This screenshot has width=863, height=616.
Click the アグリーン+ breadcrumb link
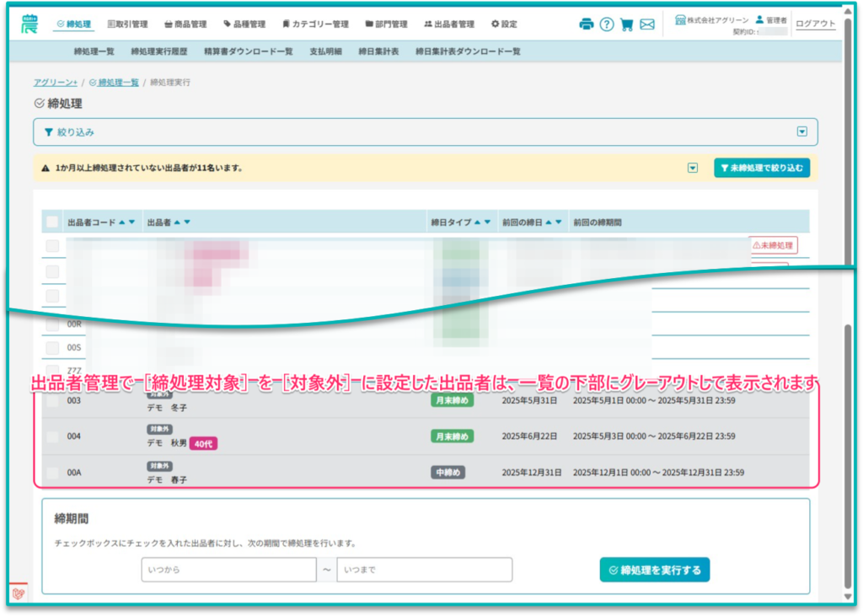[x=56, y=83]
